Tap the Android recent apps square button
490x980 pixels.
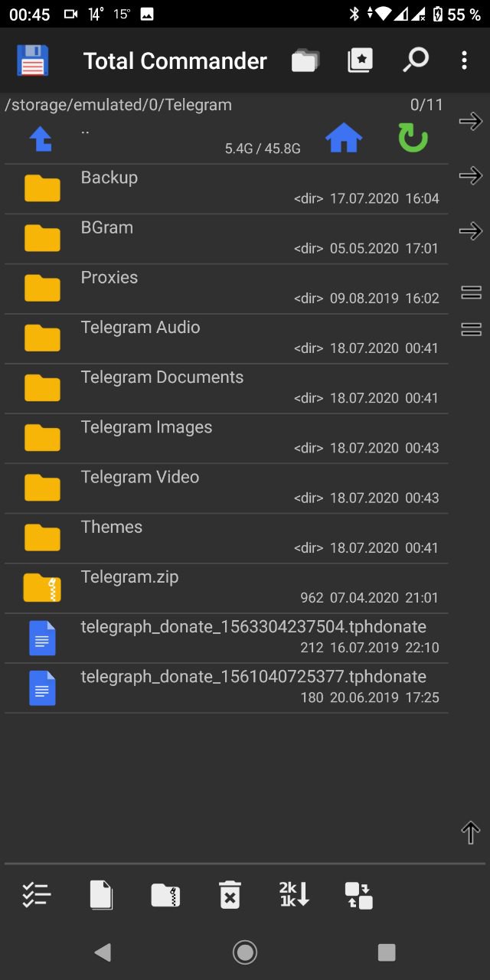[387, 952]
